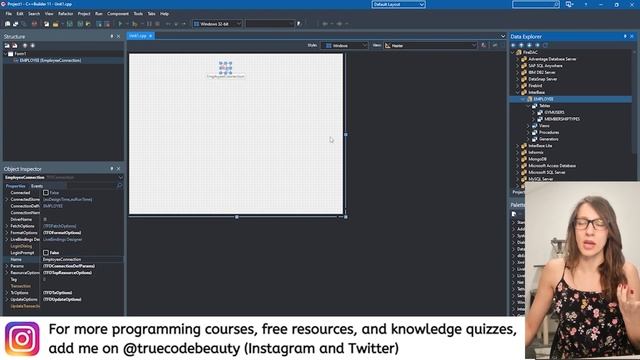Screen dimensions: 640x360
Task: Select the EmployeeConnection component on the form
Action: point(225,68)
